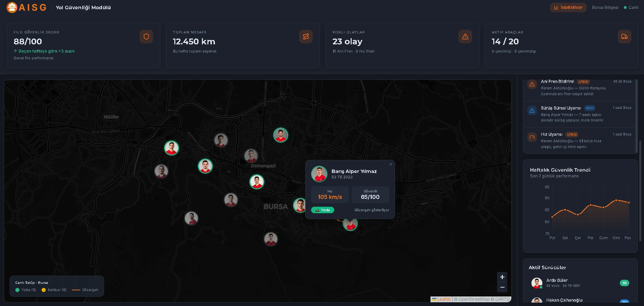Open the İstatistikler statistics button
This screenshot has height=306, width=644.
[568, 8]
